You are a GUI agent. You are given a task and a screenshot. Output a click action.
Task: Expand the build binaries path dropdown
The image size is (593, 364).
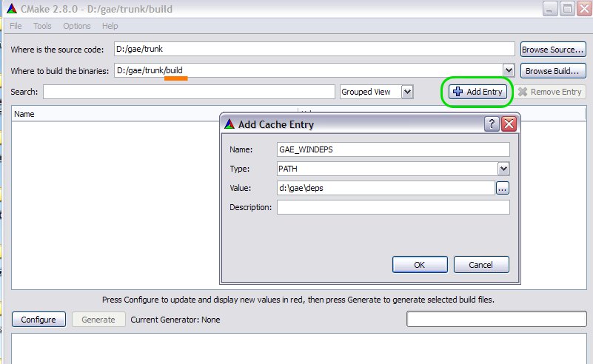509,70
